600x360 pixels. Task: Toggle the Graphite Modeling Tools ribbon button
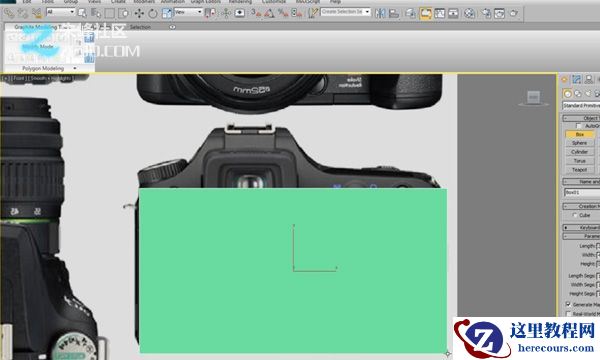[426, 13]
